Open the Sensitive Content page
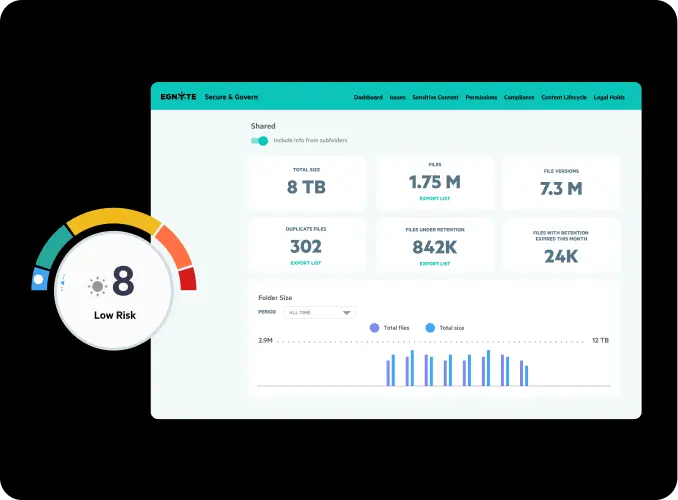The height and width of the screenshot is (500, 678). [x=435, y=97]
